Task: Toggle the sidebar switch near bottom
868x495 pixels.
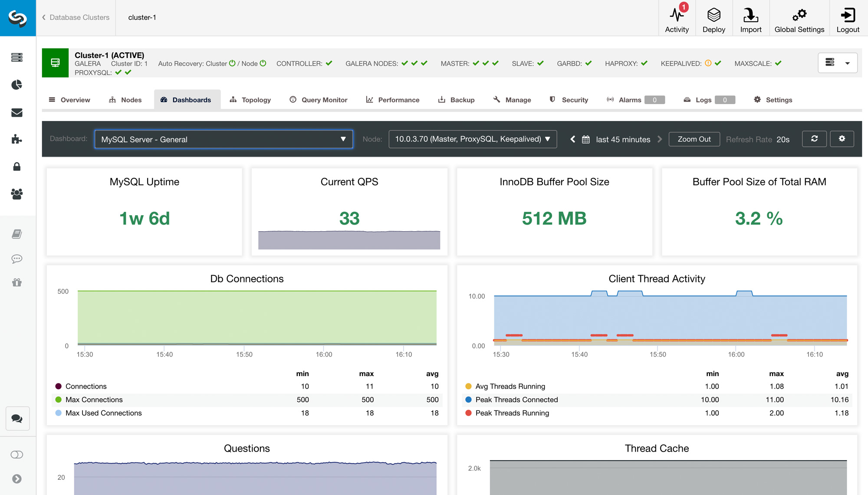Action: pyautogui.click(x=17, y=455)
